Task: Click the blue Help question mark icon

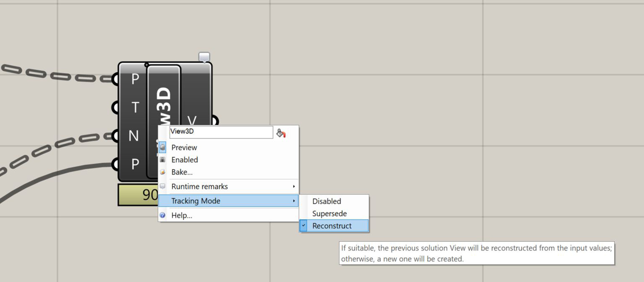Action: tap(163, 215)
